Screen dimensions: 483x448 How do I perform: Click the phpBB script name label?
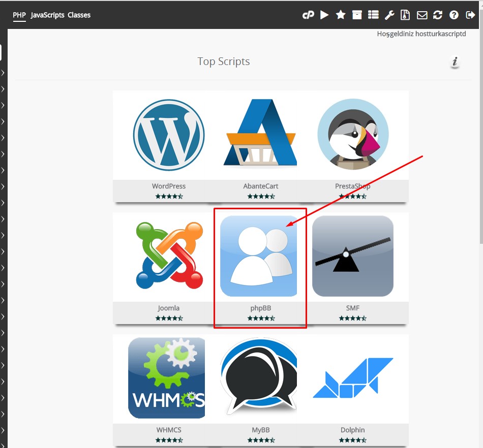click(261, 308)
